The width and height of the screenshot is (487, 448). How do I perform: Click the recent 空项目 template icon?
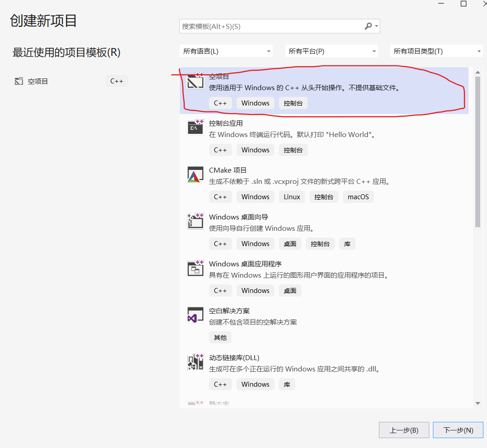coord(19,81)
